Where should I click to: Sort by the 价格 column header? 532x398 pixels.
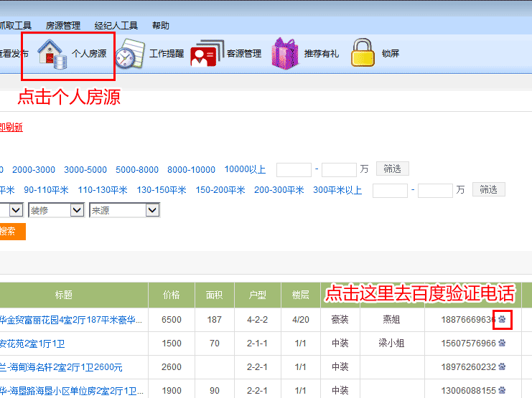[172, 295]
